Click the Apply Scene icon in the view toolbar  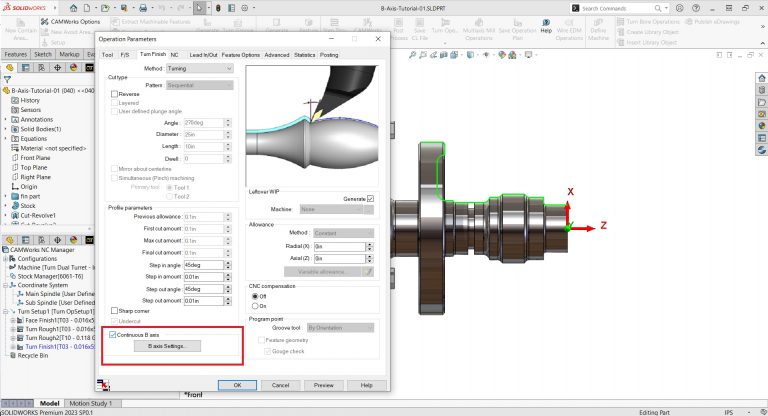[x=512, y=55]
